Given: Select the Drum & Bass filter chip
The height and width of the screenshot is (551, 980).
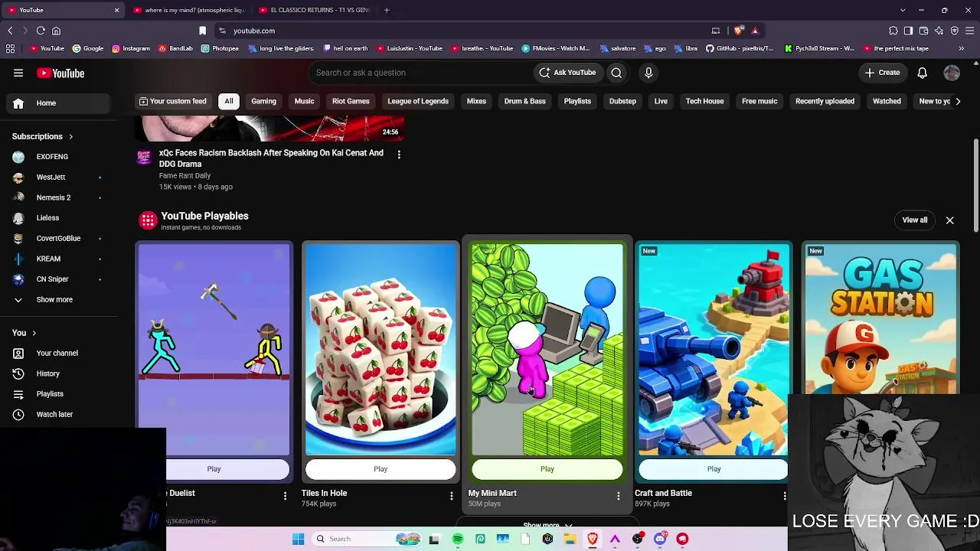Looking at the screenshot, I should (525, 101).
